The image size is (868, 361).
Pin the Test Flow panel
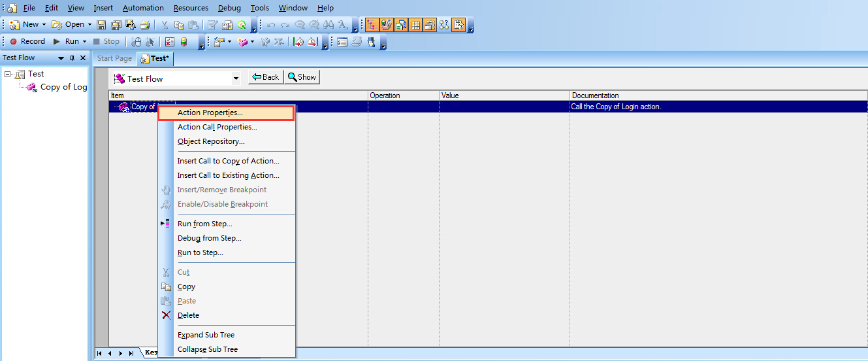pos(72,58)
